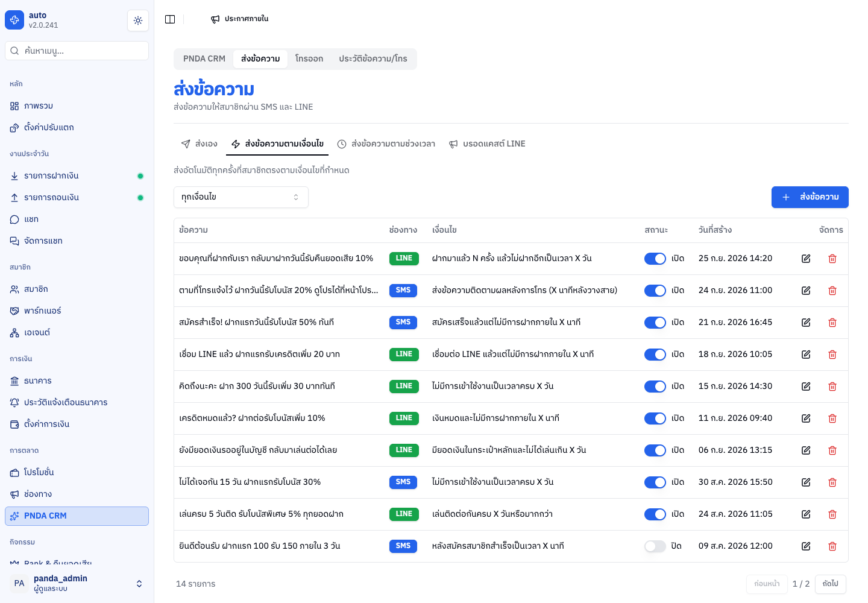Focus the ค้นหาเมนู search field

coord(77,51)
